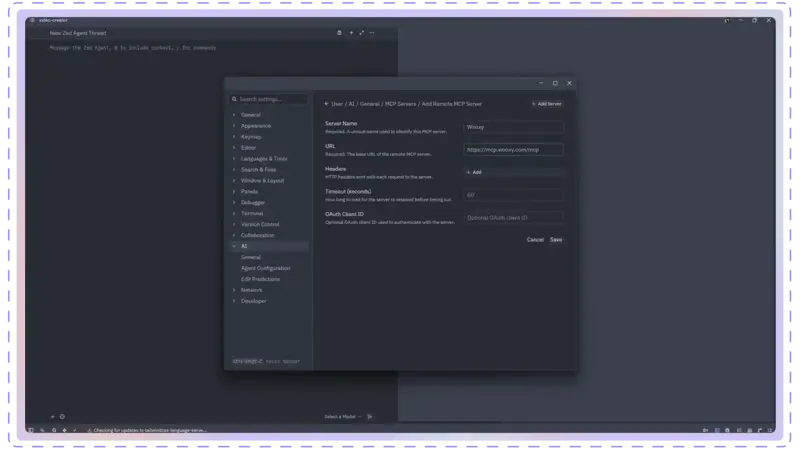
Task: Go to AI breadcrumb segment
Action: click(x=352, y=104)
